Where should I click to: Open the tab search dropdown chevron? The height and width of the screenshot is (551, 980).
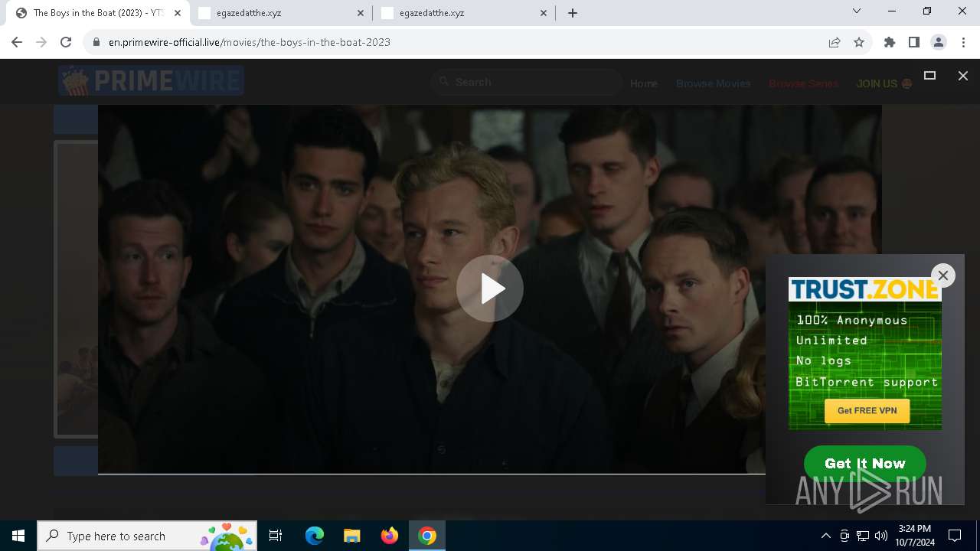(x=857, y=11)
